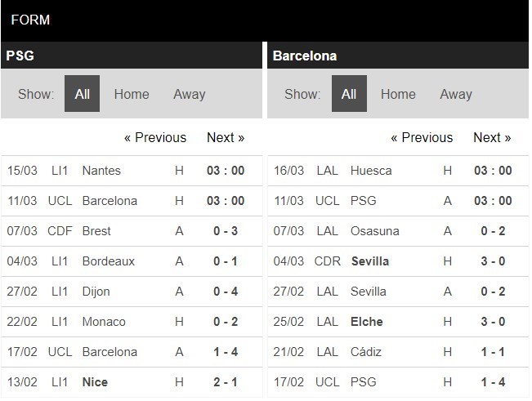Go to Next PSG matches
532x401 pixels.
226,137
